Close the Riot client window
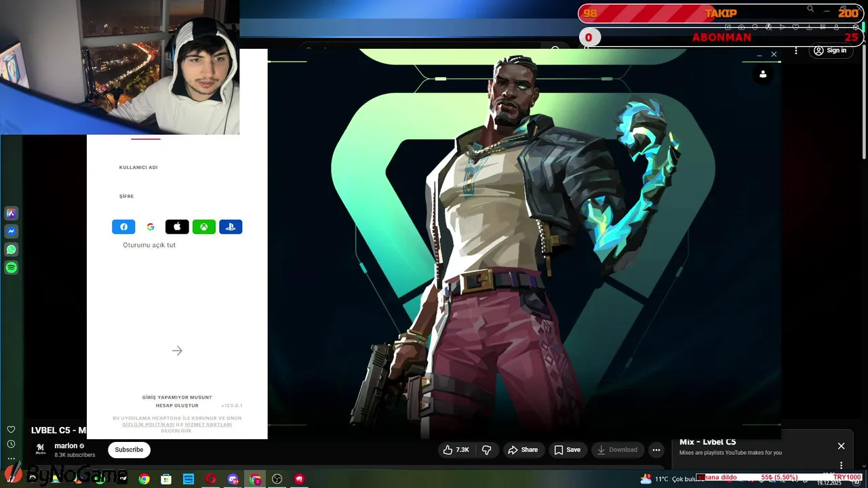The image size is (868, 488). tap(774, 54)
